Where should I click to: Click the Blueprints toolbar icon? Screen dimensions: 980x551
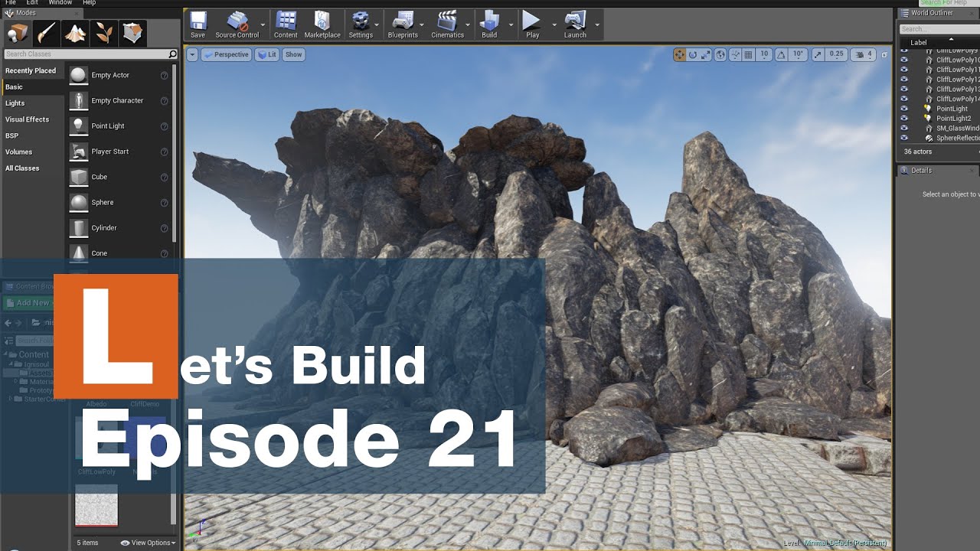tap(403, 24)
